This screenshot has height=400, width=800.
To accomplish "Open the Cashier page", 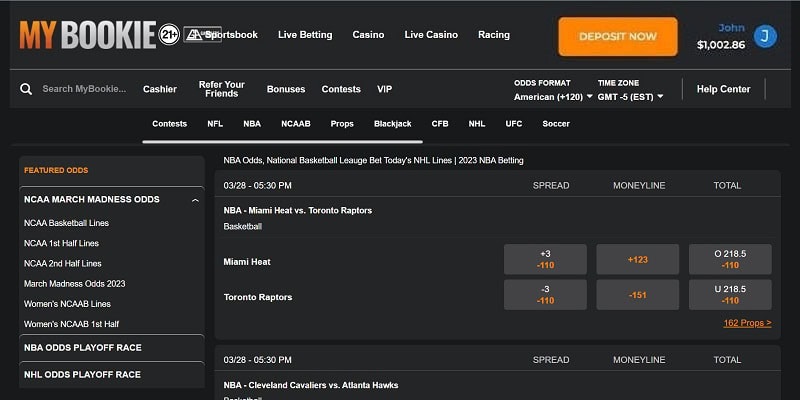I will point(160,89).
